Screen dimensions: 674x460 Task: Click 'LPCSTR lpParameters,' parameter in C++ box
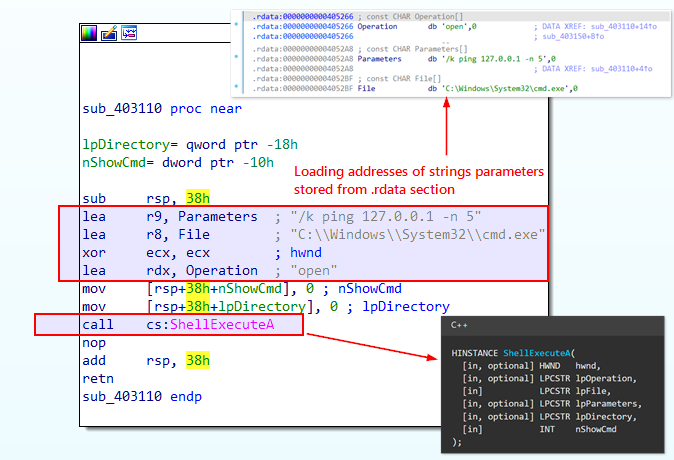tap(590, 404)
